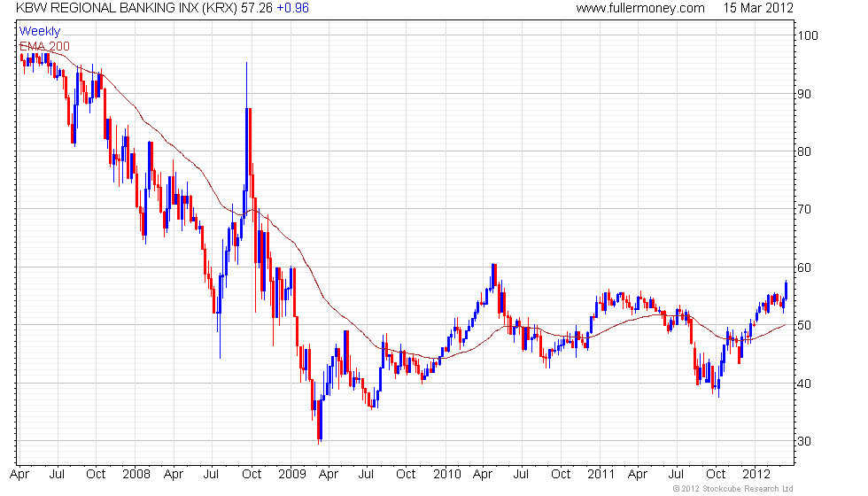The height and width of the screenshot is (496, 868).
Task: Click the price change value +0.96
Action: 292,8
